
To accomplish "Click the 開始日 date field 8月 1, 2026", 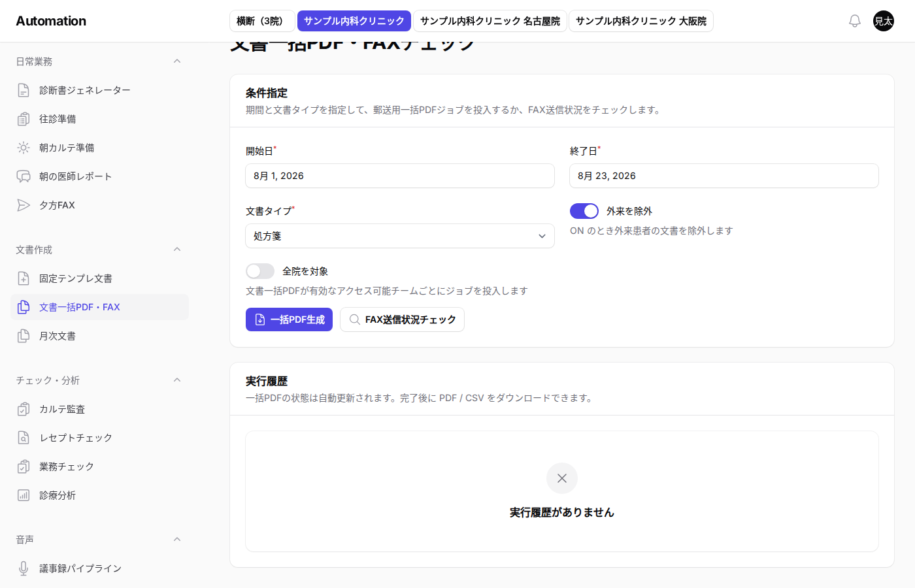I will 400,176.
